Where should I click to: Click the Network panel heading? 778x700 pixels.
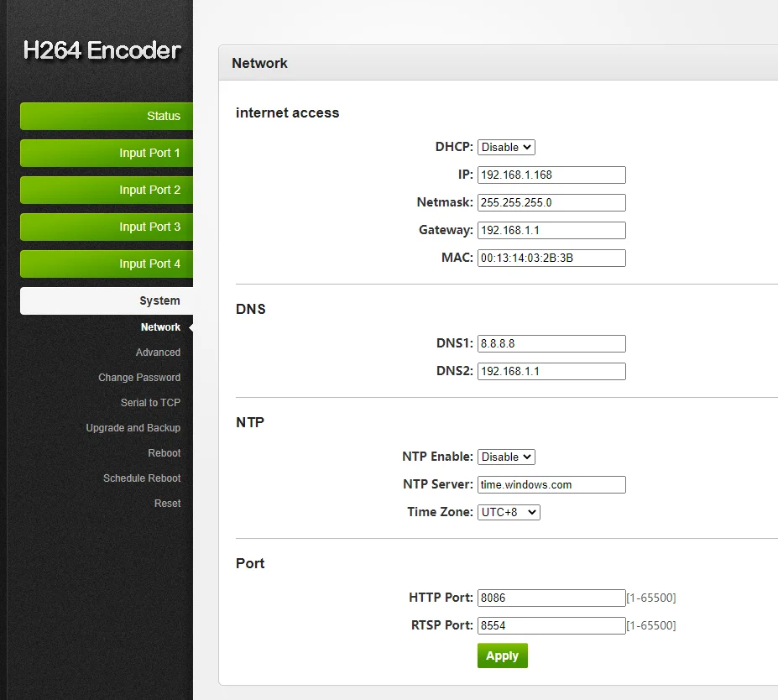pyautogui.click(x=259, y=63)
